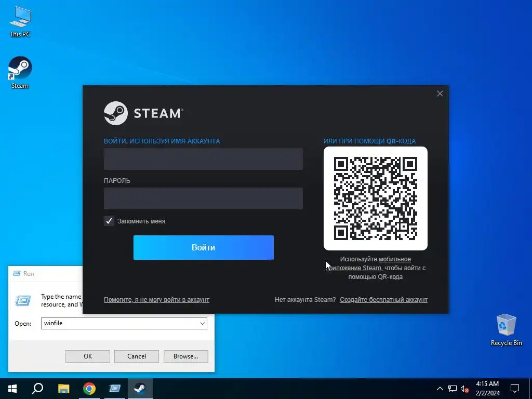Click Cancel in the Run dialog
Viewport: 532px width, 399px height.
(137, 356)
